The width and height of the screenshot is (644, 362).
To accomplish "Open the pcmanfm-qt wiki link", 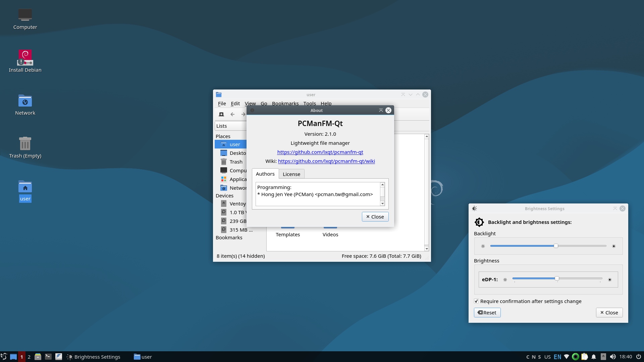I will (x=326, y=161).
